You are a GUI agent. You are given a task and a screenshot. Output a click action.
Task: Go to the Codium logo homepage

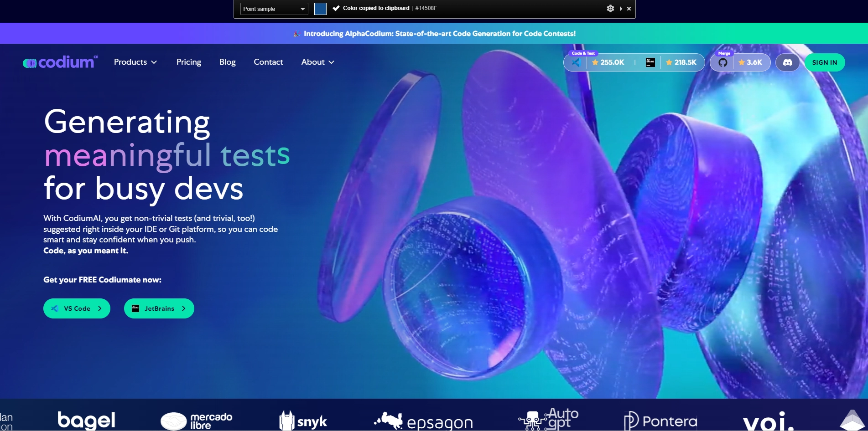(x=61, y=62)
